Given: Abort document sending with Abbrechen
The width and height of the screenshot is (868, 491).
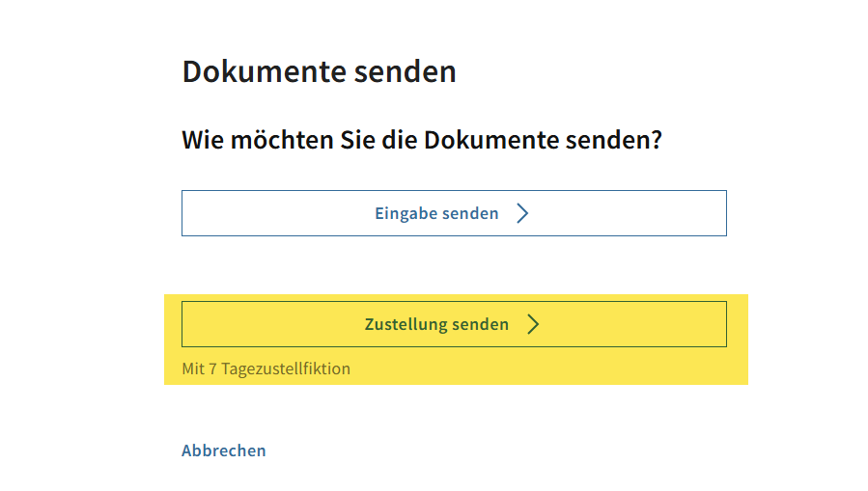Looking at the screenshot, I should [224, 450].
